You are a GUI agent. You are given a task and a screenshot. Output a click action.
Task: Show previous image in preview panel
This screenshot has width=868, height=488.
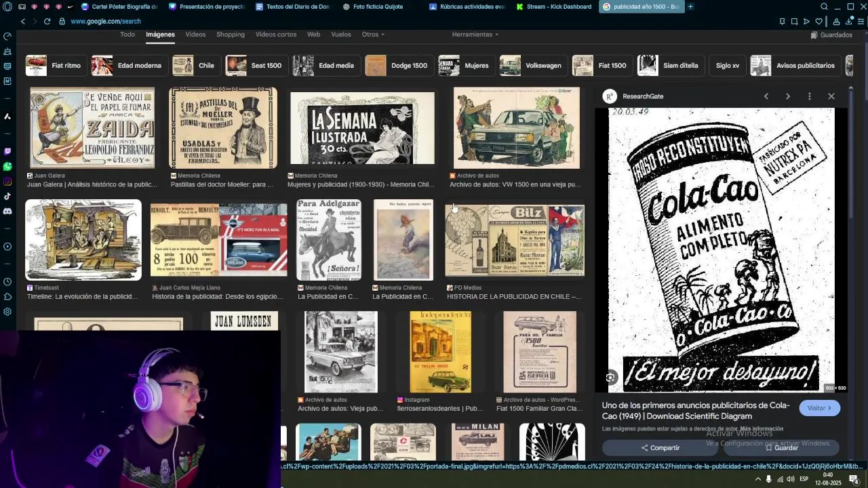(x=766, y=96)
